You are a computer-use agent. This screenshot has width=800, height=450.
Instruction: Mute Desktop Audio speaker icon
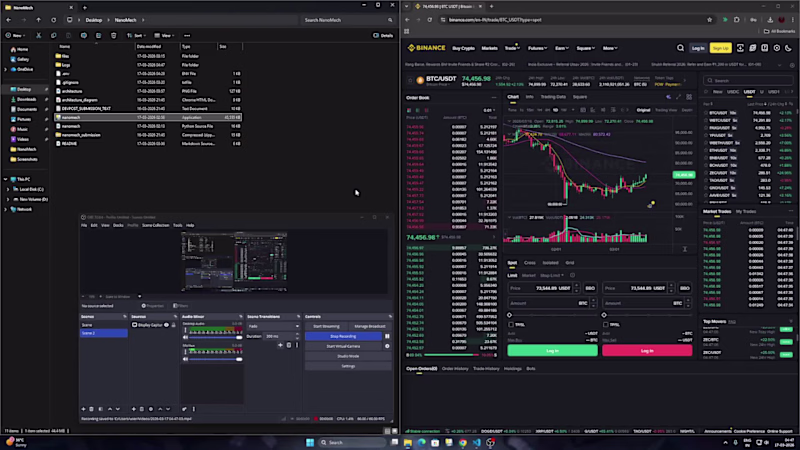pyautogui.click(x=185, y=337)
